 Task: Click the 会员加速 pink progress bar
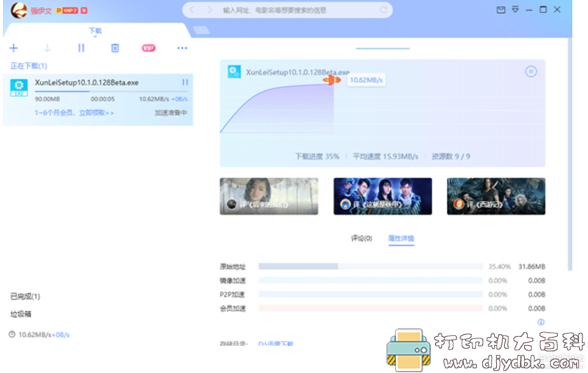pos(370,308)
